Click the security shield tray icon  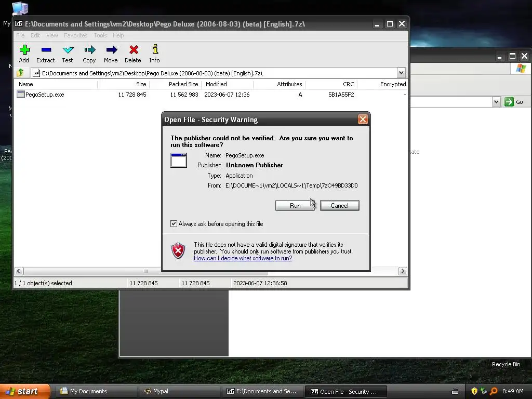[474, 391]
